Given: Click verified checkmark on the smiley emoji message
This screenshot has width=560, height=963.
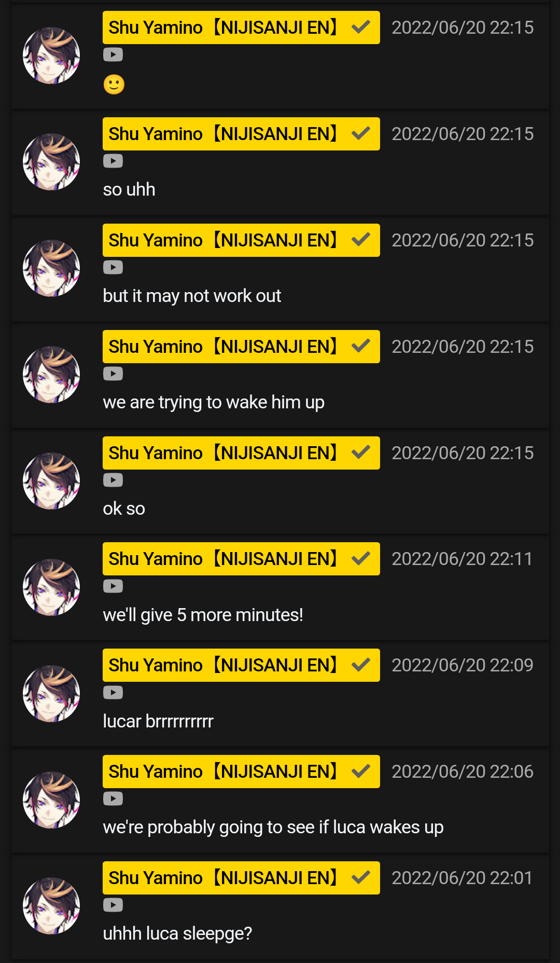Looking at the screenshot, I should [x=361, y=27].
